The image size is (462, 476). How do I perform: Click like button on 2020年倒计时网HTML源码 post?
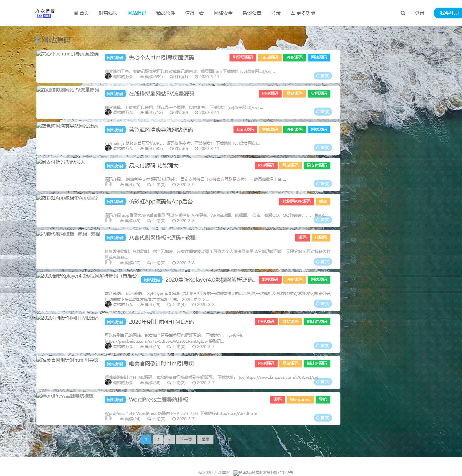point(322,346)
